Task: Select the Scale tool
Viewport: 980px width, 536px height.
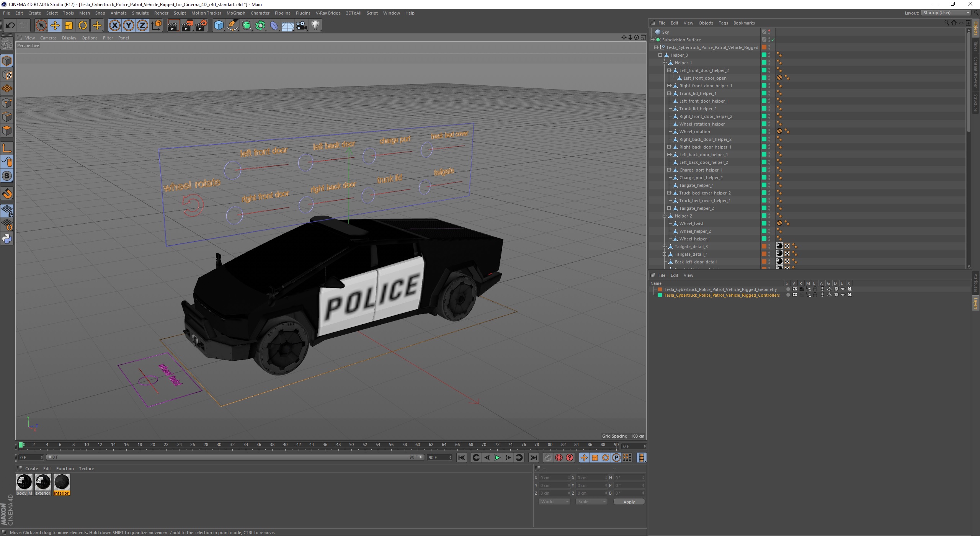Action: (69, 26)
